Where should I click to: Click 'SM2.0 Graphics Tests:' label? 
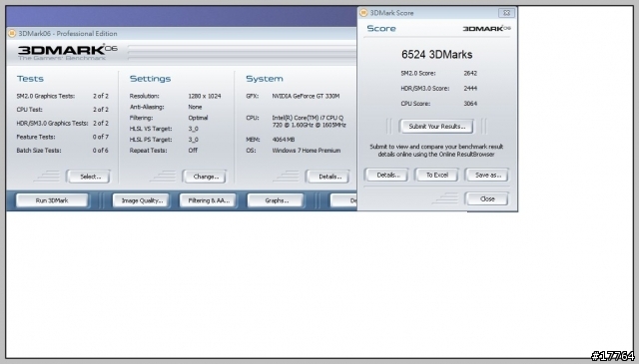46,96
